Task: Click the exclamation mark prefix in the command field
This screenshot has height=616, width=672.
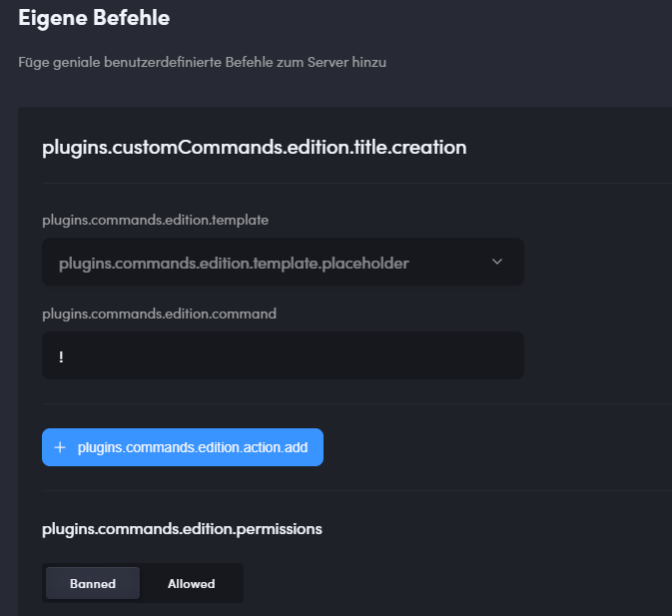Action: coord(61,356)
